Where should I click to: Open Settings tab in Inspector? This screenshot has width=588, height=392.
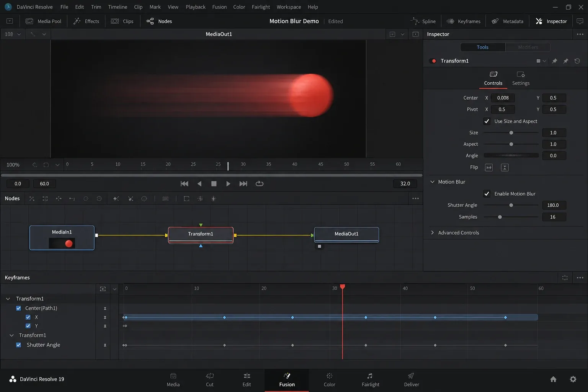click(x=521, y=78)
